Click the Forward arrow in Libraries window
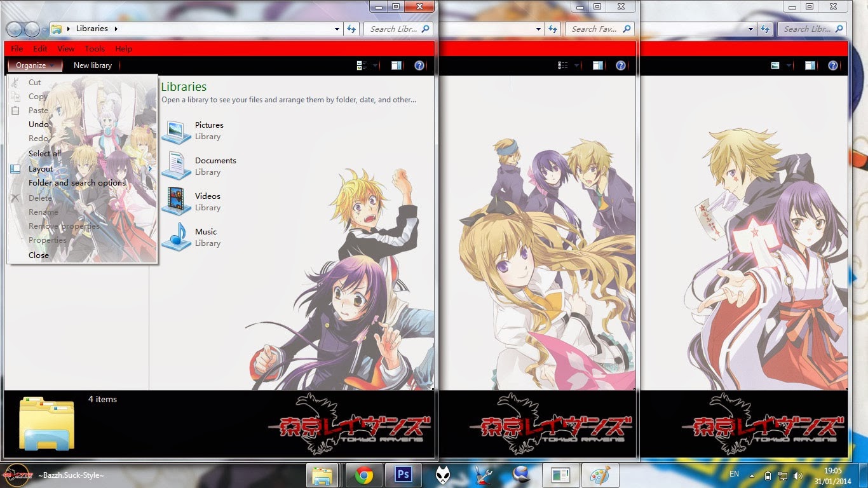868x488 pixels. (x=32, y=29)
